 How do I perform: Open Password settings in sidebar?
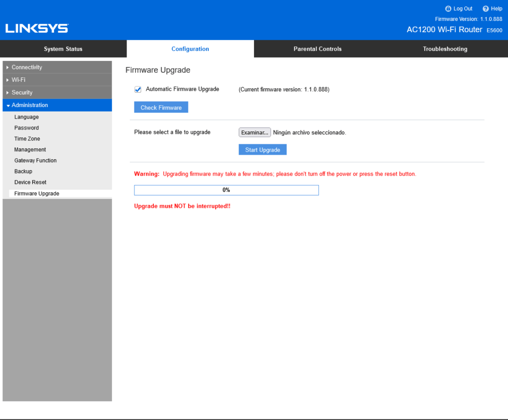(27, 128)
